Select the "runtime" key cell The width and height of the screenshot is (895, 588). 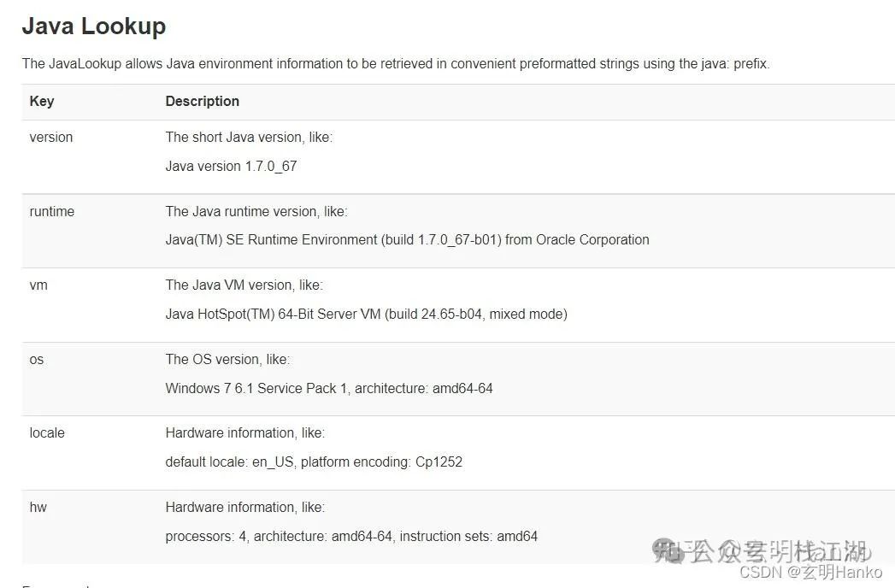(52, 211)
